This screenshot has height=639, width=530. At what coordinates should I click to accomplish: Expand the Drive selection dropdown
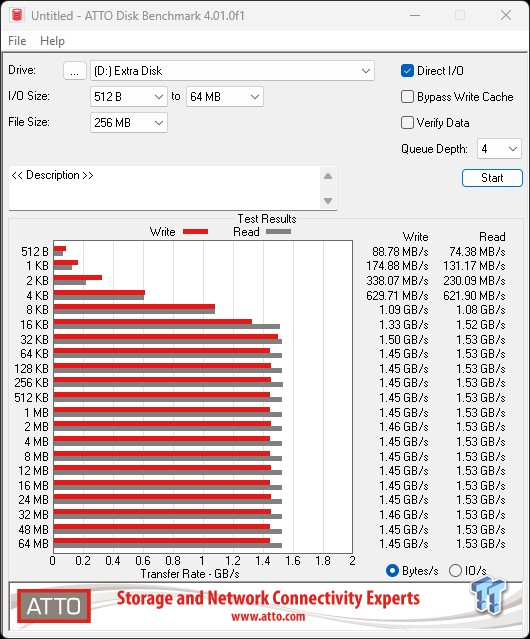pos(232,71)
